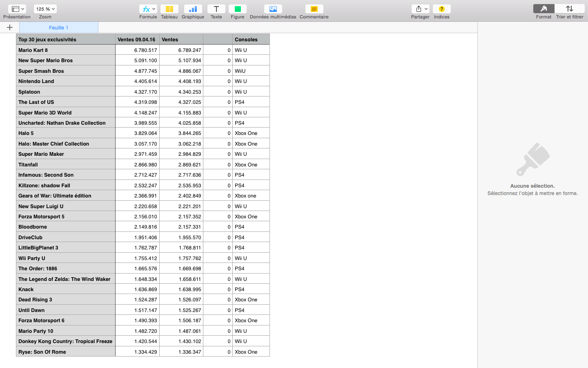Select Killzone: shadow Fall cell
This screenshot has height=368, width=588.
click(x=66, y=185)
